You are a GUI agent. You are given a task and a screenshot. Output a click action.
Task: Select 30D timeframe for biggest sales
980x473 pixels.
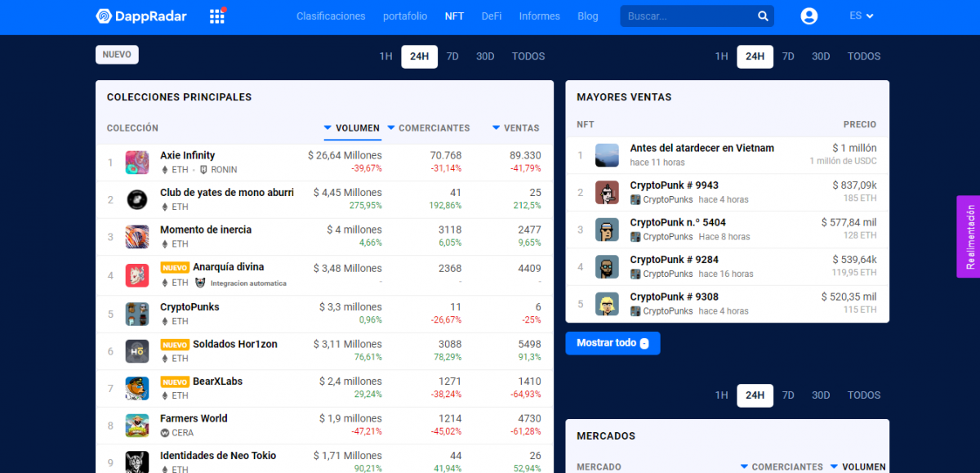coord(821,56)
